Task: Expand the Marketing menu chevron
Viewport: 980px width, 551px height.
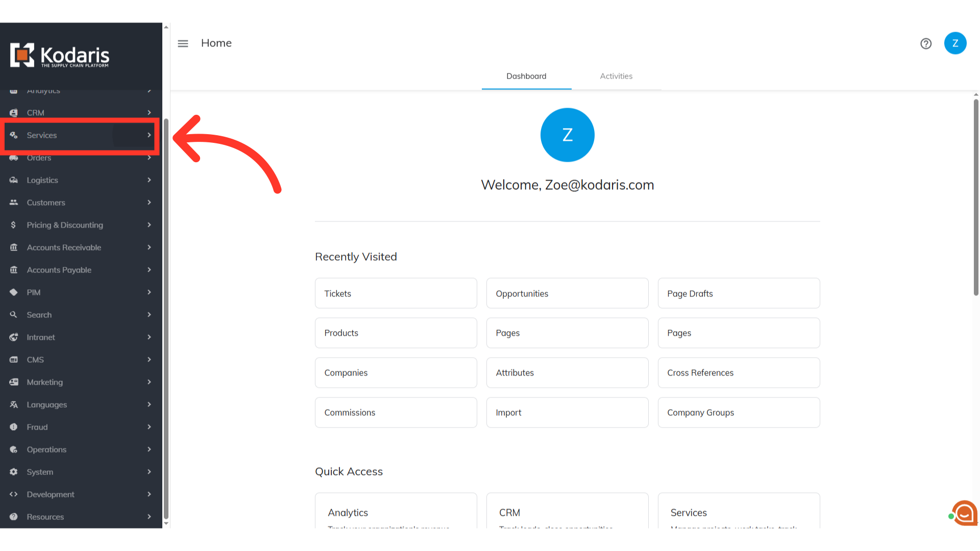Action: 149,382
